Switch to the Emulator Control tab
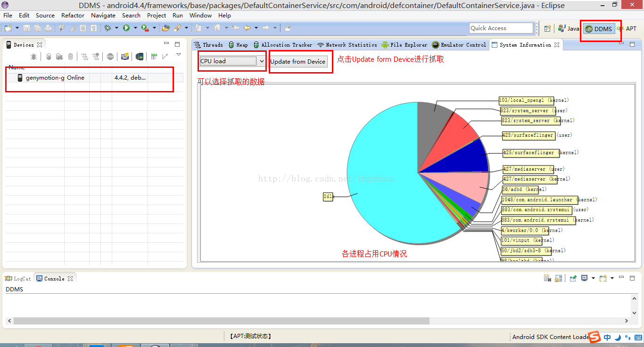Screen dimensions: 644x347 click(459, 45)
